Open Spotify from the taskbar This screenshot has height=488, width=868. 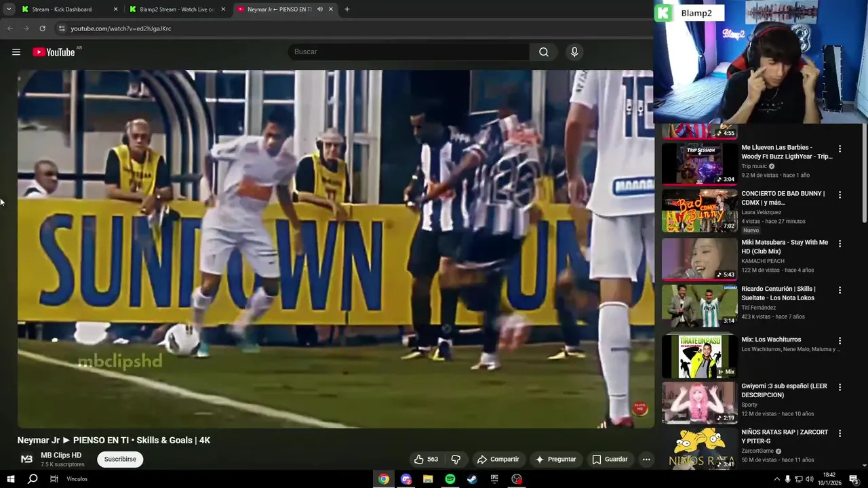[x=450, y=479]
